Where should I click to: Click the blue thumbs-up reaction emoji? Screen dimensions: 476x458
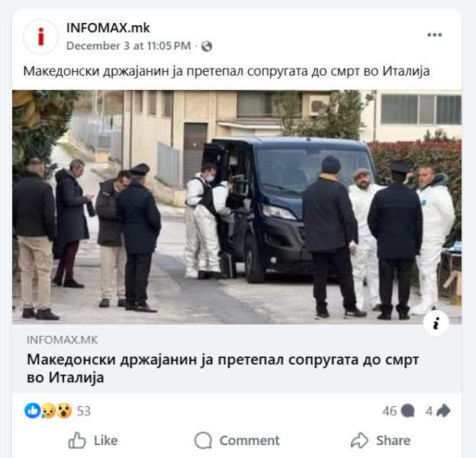(33, 411)
